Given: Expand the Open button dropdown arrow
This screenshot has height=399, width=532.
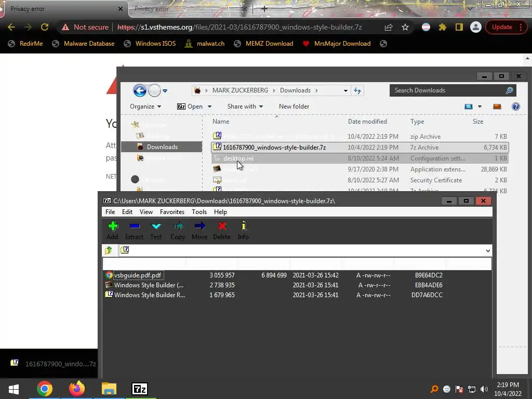Looking at the screenshot, I should pyautogui.click(x=209, y=107).
